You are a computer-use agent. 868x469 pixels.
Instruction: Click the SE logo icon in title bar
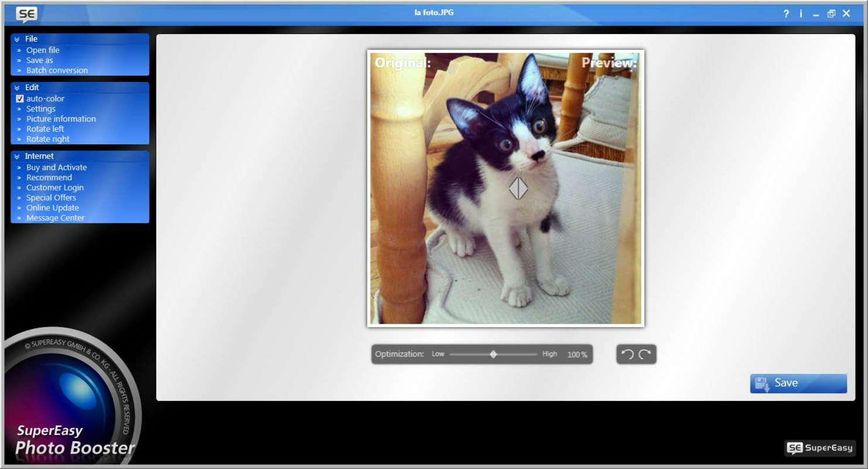[x=26, y=14]
